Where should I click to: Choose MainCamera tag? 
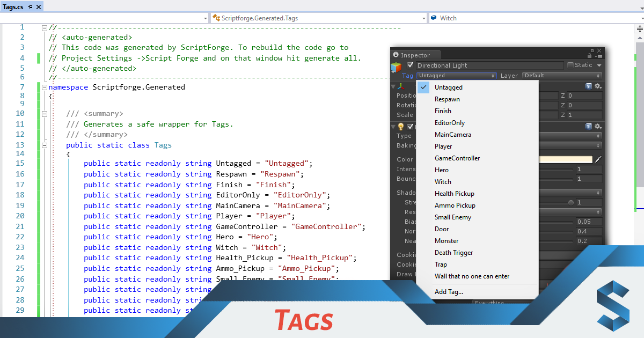tap(477, 135)
